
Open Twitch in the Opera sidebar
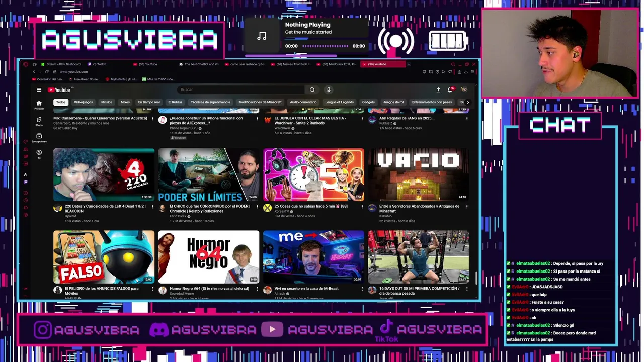point(26,182)
